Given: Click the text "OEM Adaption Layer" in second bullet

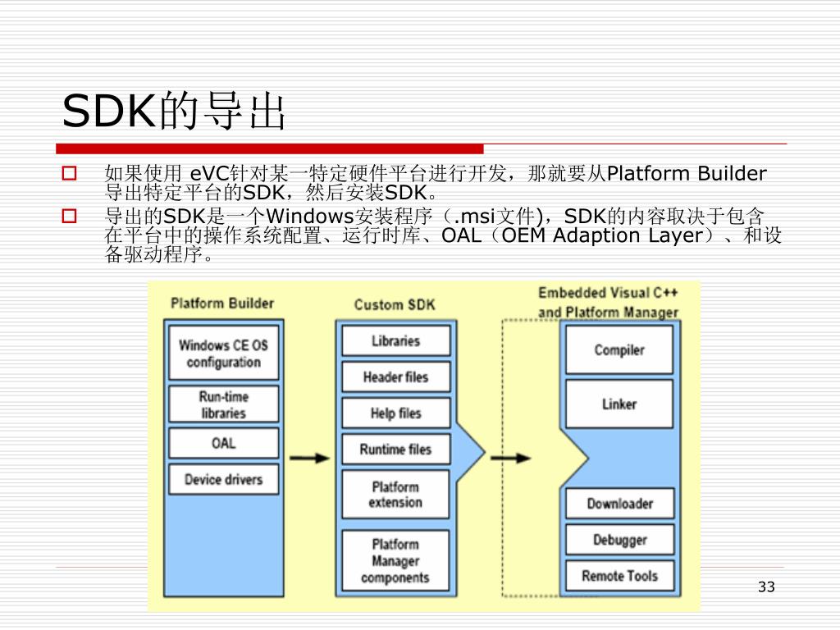Looking at the screenshot, I should pos(601,235).
